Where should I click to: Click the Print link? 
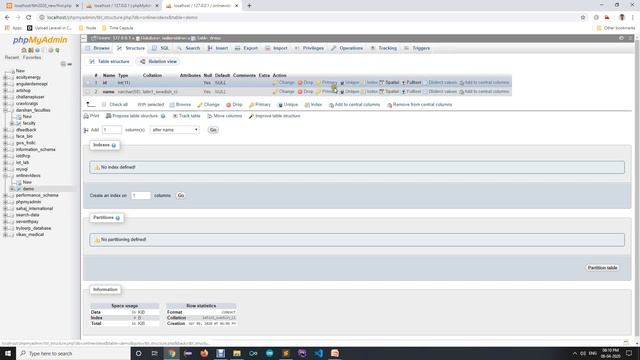91,116
